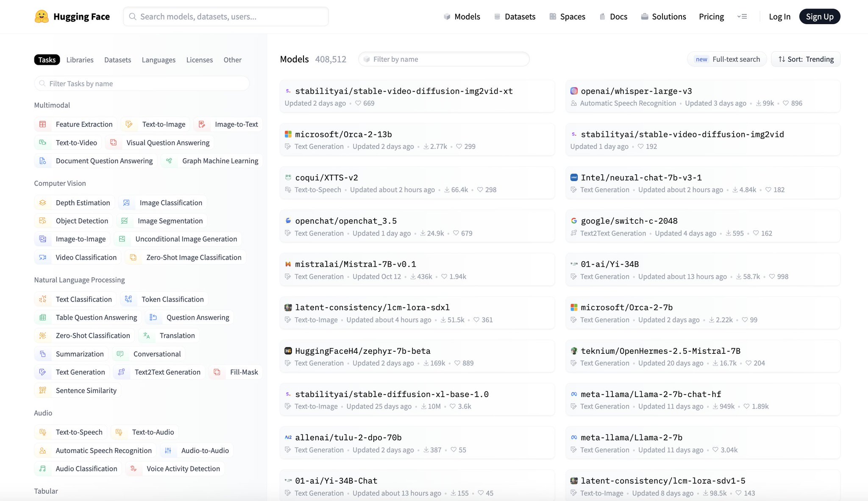Click the Zero-Shot Image Classification icon

coord(133,257)
